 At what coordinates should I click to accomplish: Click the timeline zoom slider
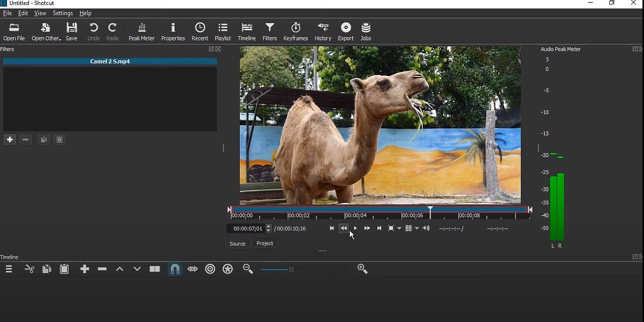[304, 270]
